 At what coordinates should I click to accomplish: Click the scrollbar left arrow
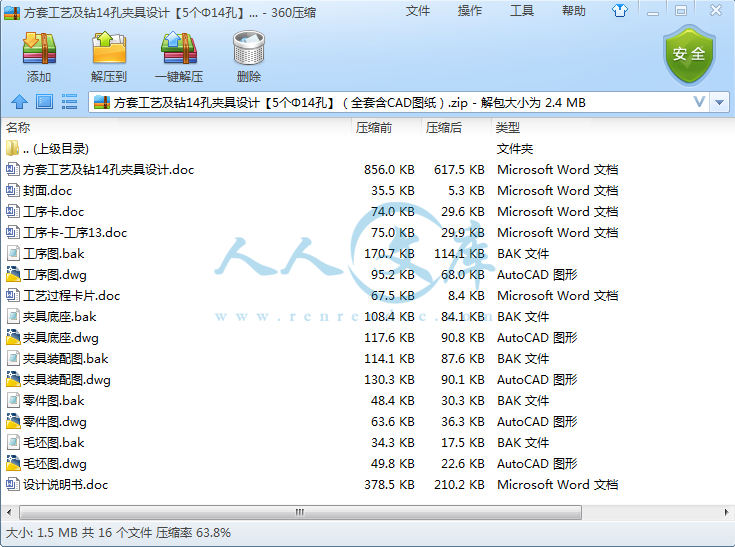coord(9,512)
